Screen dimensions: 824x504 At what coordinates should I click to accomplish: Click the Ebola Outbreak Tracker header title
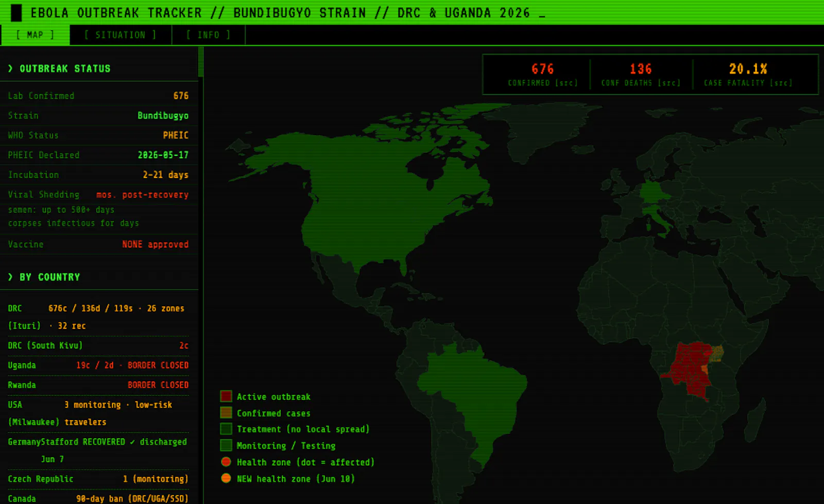click(x=280, y=13)
